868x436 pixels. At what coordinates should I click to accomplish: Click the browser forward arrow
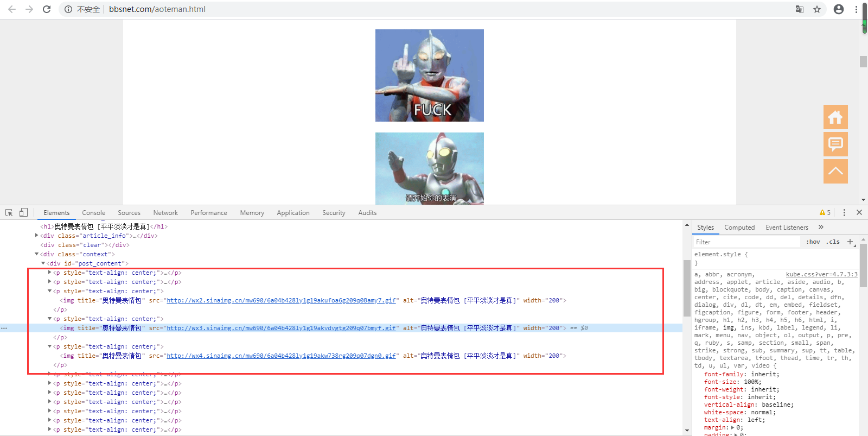[x=29, y=9]
